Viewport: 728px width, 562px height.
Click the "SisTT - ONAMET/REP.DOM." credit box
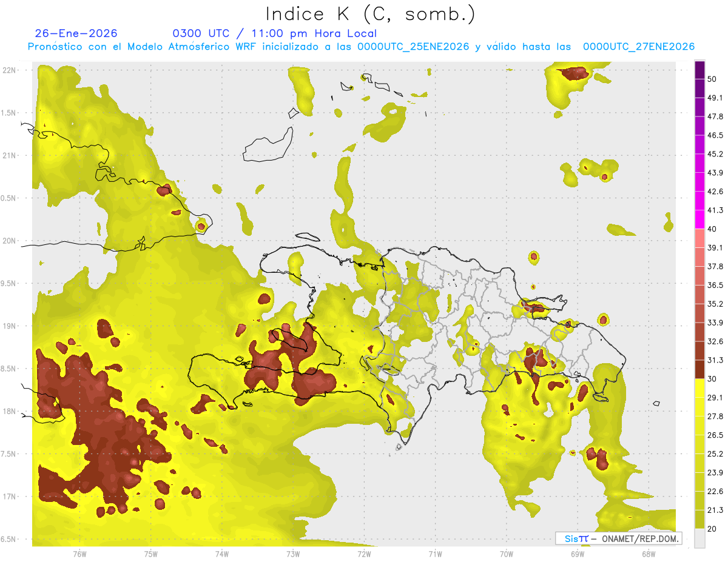pyautogui.click(x=618, y=538)
